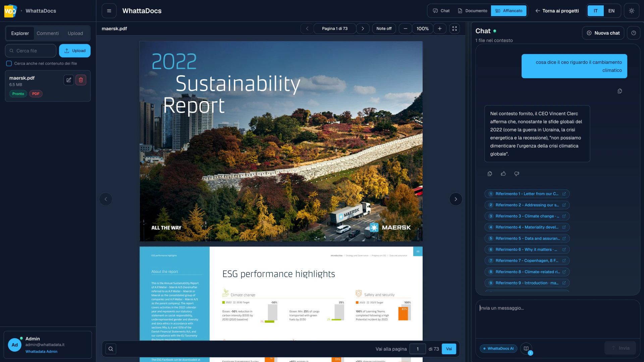Slide to next page with right carousel arrow
Screen dimensions: 644x362
coord(456,199)
